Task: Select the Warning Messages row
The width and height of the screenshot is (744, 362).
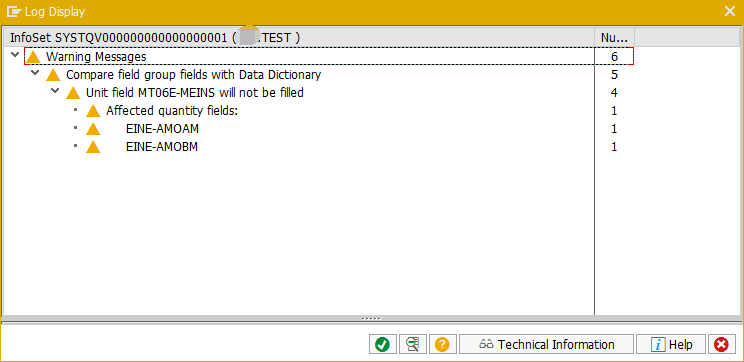Action: pos(329,57)
